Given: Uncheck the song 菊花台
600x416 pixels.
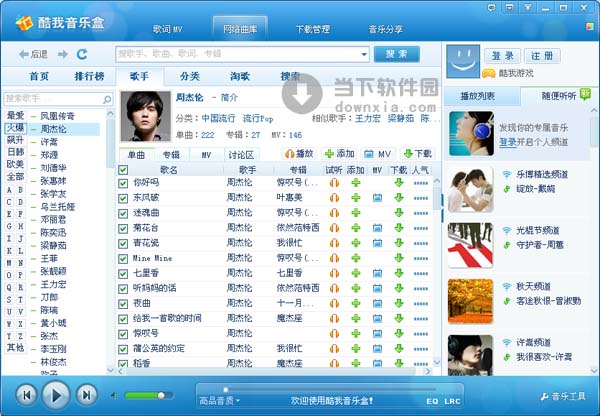Looking at the screenshot, I should tap(123, 228).
